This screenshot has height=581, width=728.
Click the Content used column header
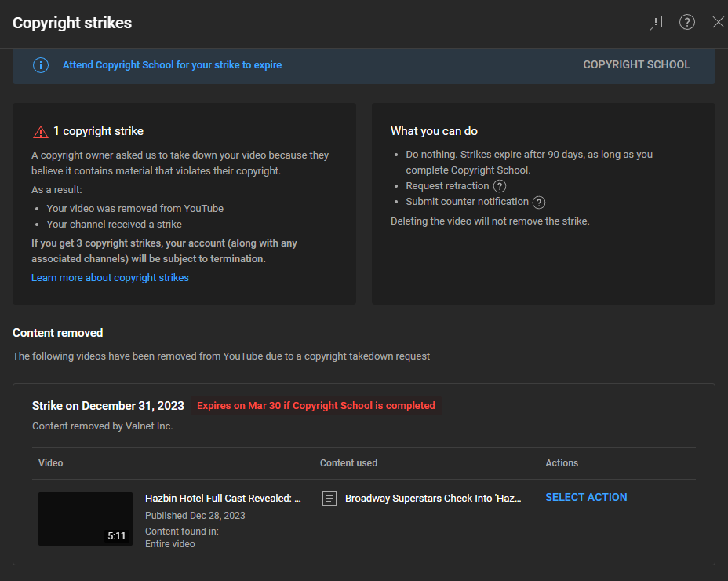[x=348, y=463]
